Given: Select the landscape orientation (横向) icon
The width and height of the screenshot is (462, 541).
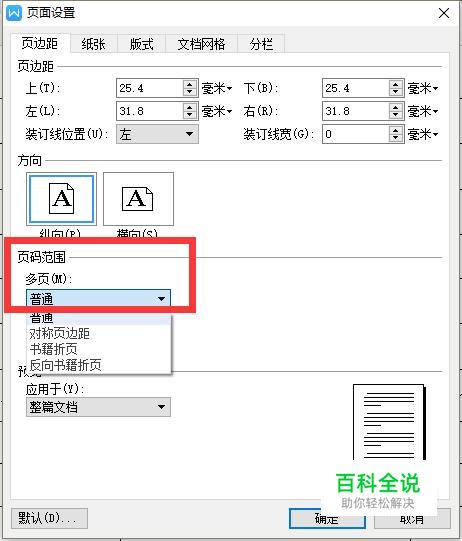Looking at the screenshot, I should click(138, 199).
